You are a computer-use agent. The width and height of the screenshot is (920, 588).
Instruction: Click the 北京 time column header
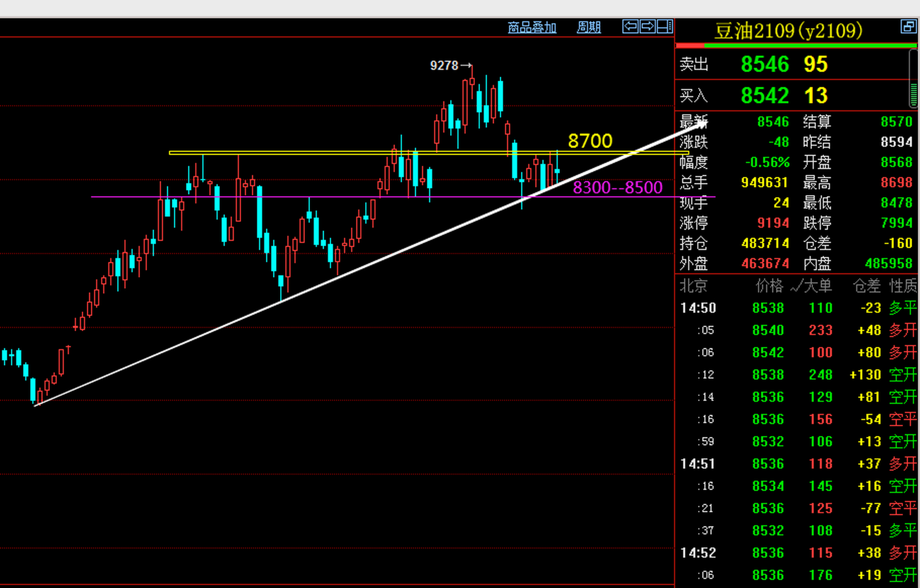pos(693,286)
